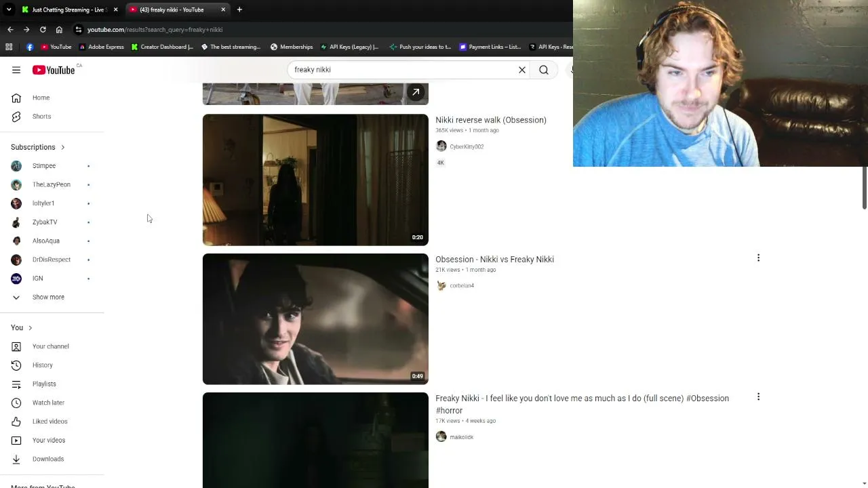Visit DrDisRespect channel avatar in sidebar
The width and height of the screenshot is (868, 488).
point(16,260)
